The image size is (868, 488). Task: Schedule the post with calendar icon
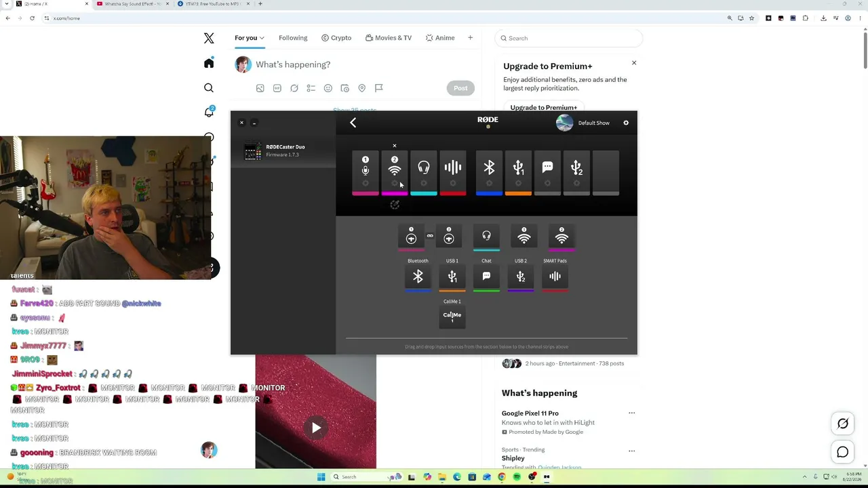click(344, 88)
